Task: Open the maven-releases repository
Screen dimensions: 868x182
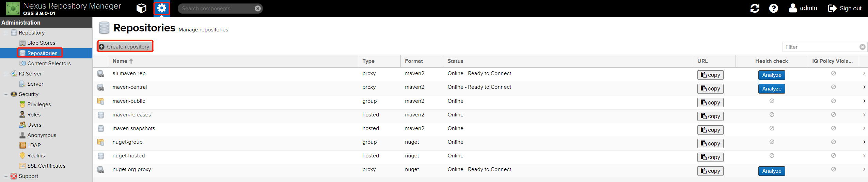Action: (x=132, y=115)
